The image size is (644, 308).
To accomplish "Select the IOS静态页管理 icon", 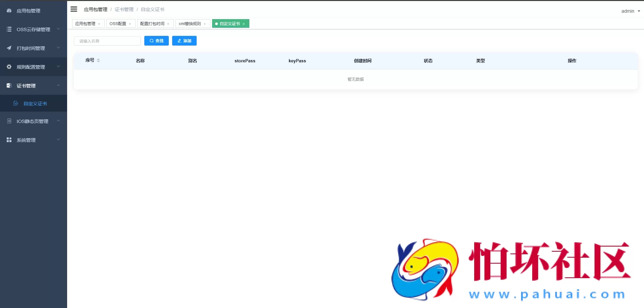I will point(9,121).
